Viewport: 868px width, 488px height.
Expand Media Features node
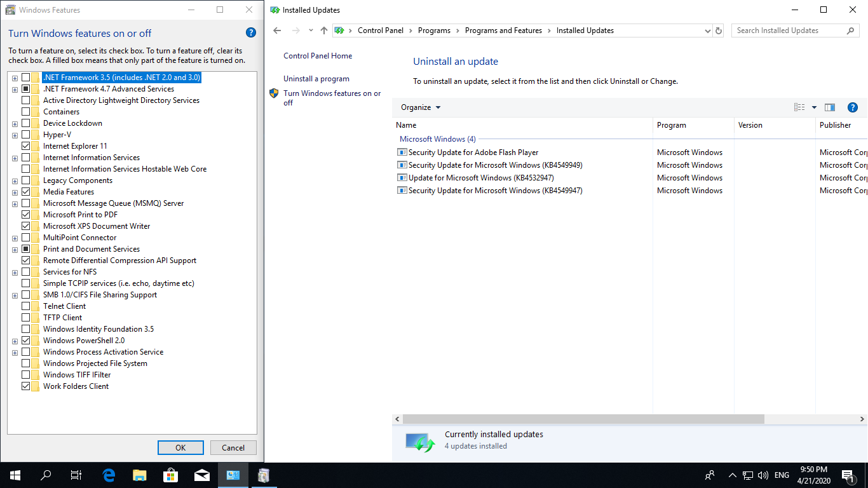pyautogui.click(x=15, y=193)
